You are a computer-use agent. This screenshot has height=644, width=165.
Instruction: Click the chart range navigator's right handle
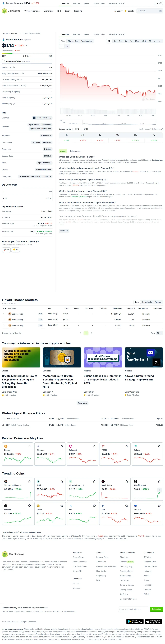coord(156,122)
